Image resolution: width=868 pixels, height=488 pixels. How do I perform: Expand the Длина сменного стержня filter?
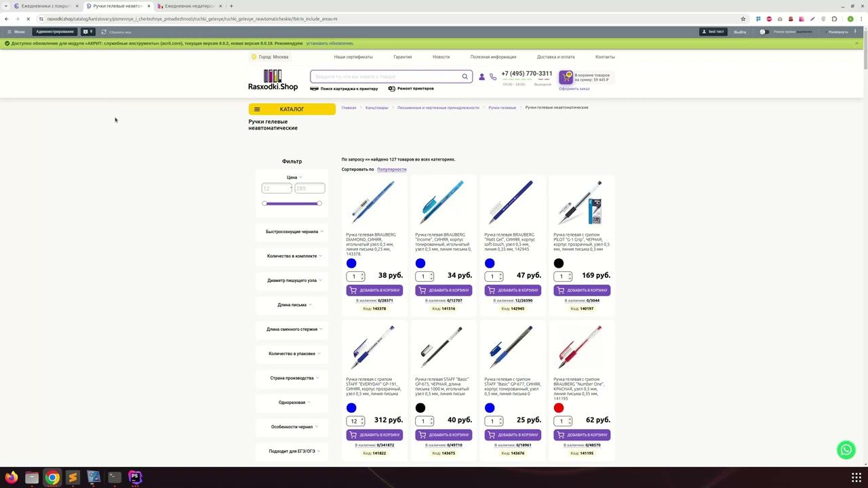[x=292, y=329]
